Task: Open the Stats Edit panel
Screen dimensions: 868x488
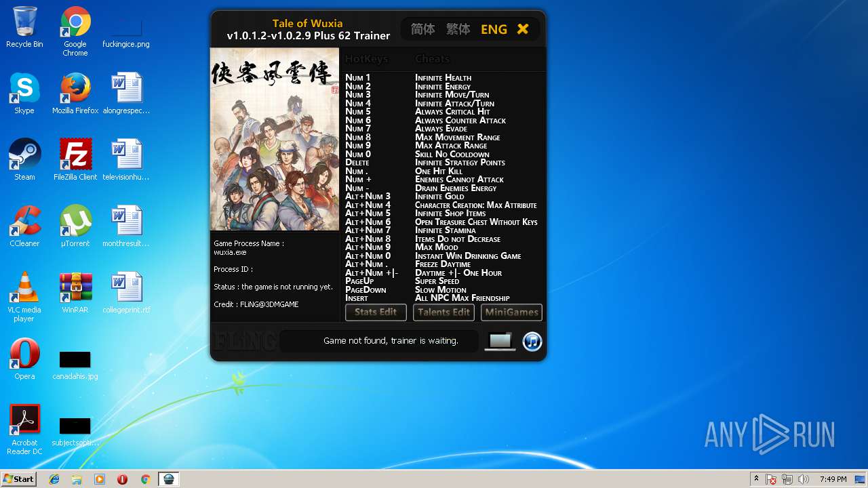Action: (376, 312)
